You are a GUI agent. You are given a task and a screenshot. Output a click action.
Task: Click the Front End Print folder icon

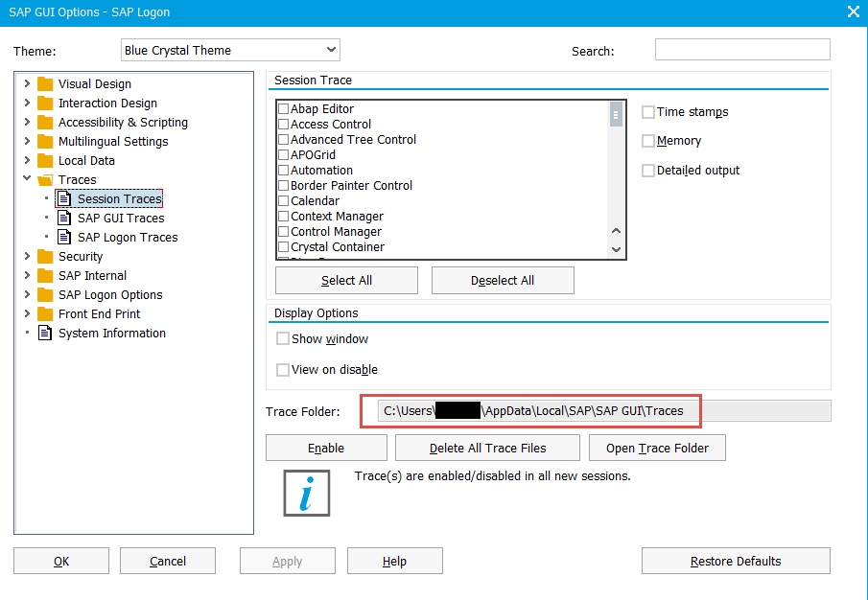[45, 314]
